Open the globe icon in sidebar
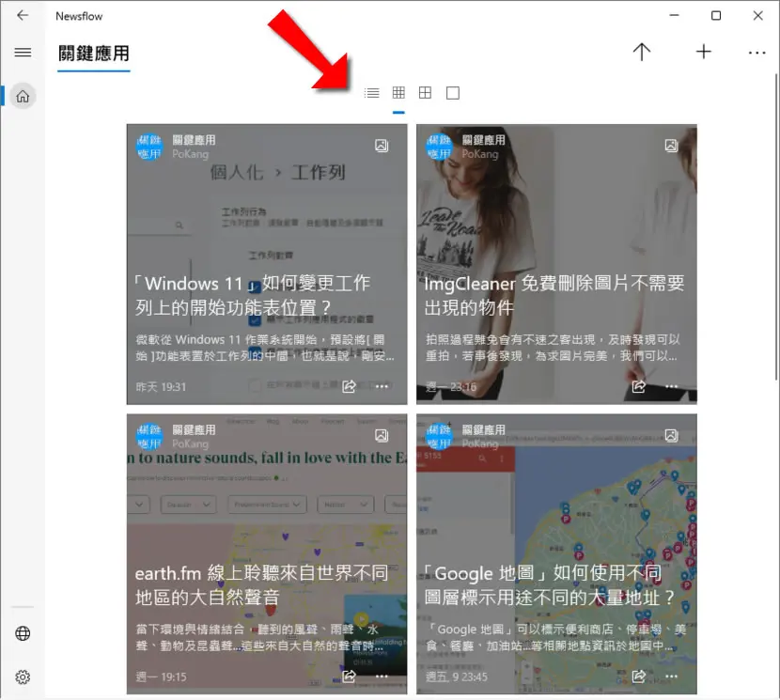 pos(23,633)
